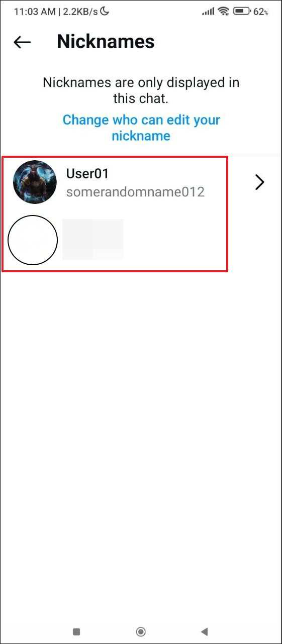282x644 pixels.
Task: Open the chevron next to User01
Action: (259, 182)
